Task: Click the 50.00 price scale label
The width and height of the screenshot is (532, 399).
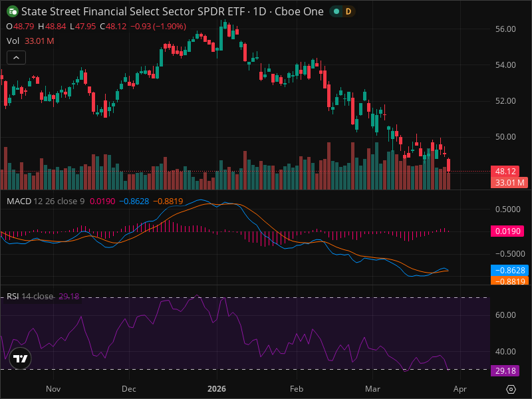Action: point(505,137)
